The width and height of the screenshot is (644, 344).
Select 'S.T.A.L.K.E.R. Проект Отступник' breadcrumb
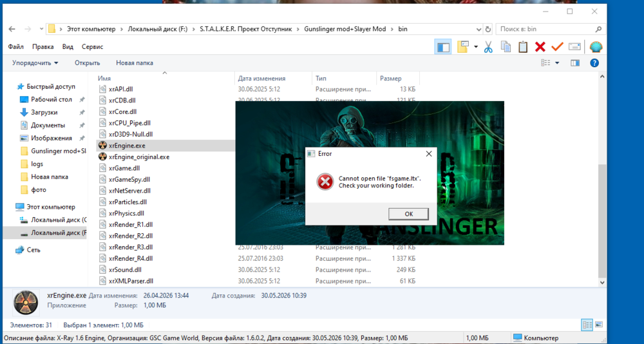245,29
